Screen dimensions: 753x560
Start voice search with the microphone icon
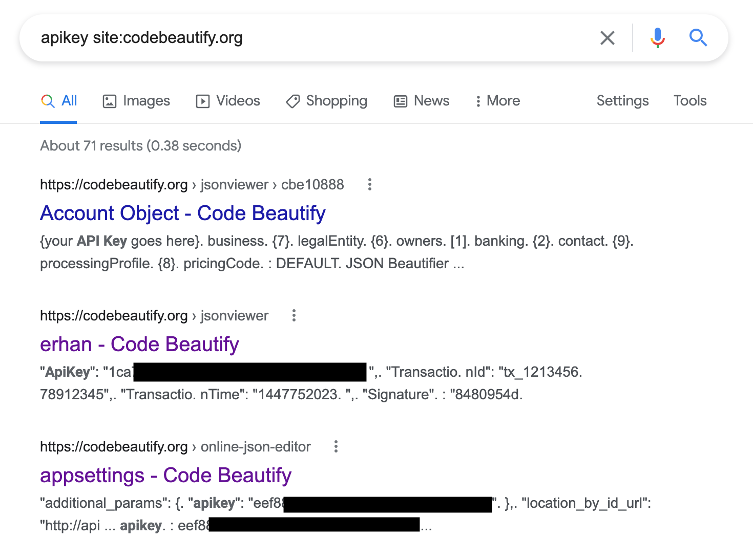click(x=657, y=38)
